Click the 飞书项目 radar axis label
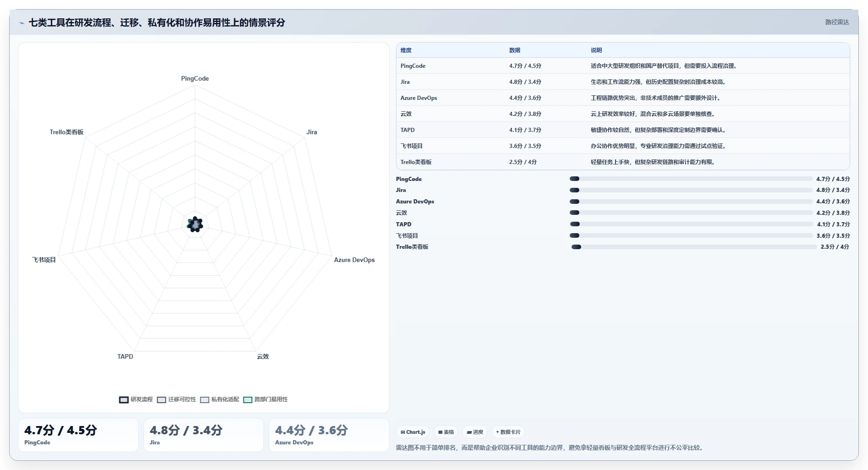Viewport: 868px width, 470px height. (44, 260)
